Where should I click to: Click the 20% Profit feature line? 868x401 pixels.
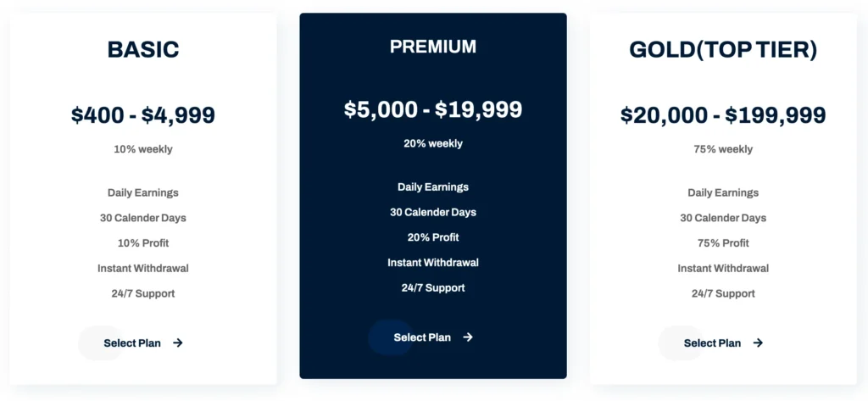coord(433,237)
